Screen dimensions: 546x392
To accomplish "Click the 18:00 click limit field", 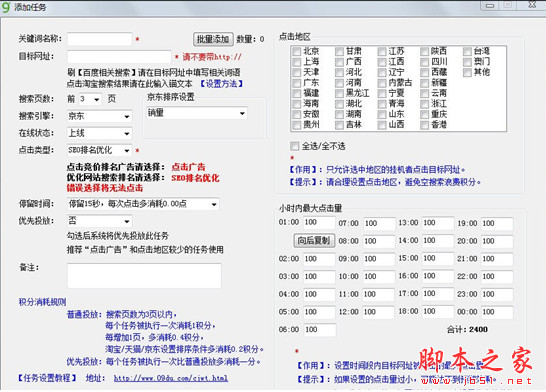I will click(x=438, y=311).
